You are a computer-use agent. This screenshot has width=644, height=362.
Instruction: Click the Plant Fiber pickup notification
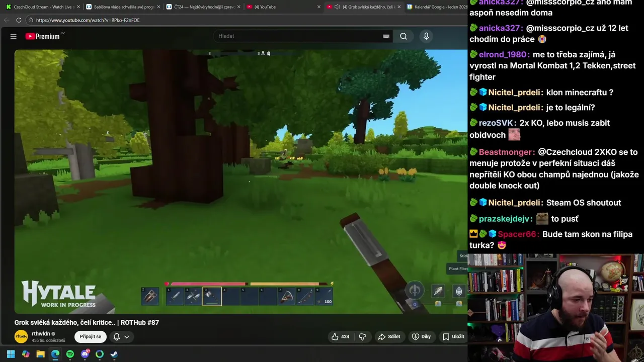pyautogui.click(x=457, y=268)
